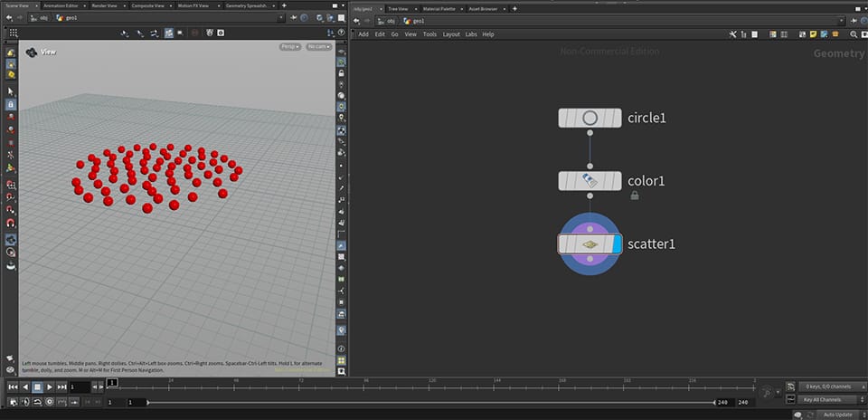Image resolution: width=868 pixels, height=420 pixels.
Task: Click global end frame field 240
Action: click(x=743, y=402)
